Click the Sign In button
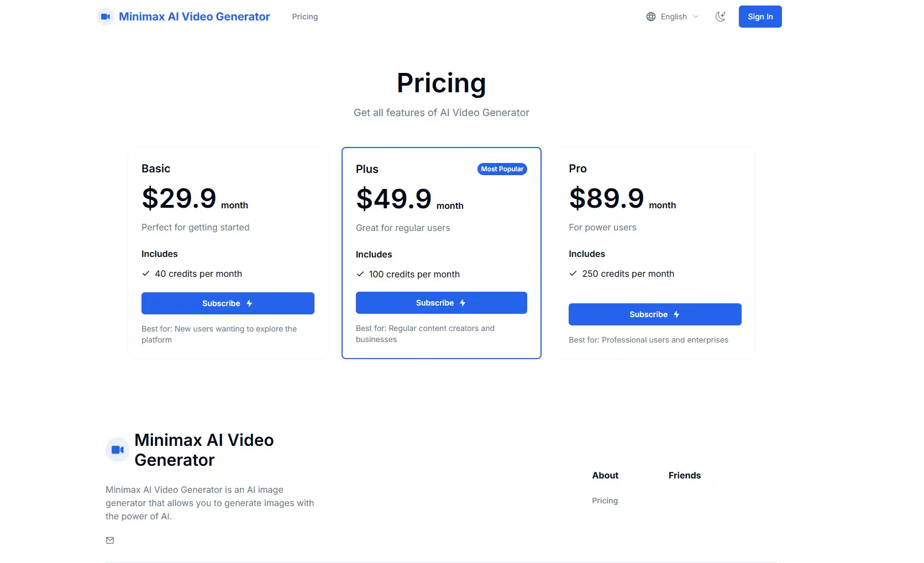Image resolution: width=924 pixels, height=563 pixels. pyautogui.click(x=760, y=17)
